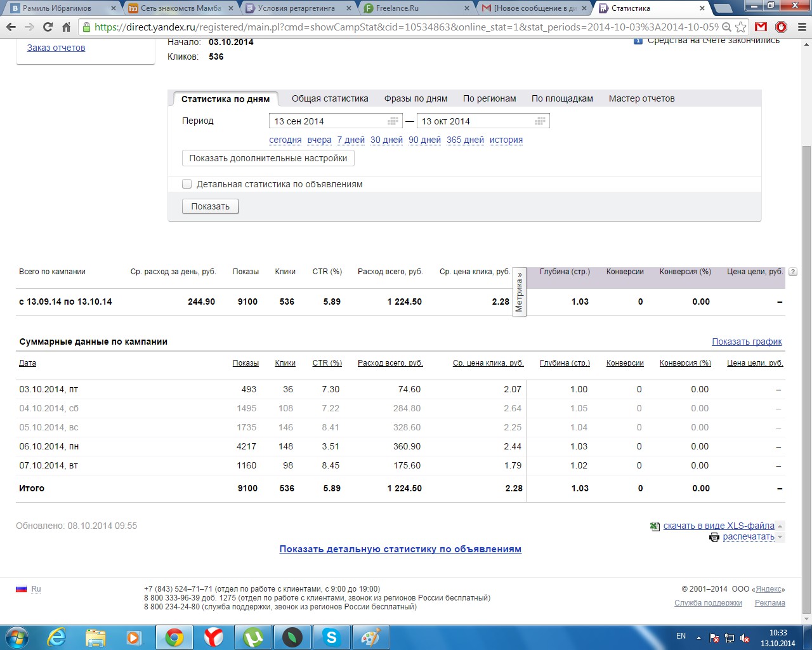
Task: Click the browser address bar URL
Action: (x=406, y=27)
